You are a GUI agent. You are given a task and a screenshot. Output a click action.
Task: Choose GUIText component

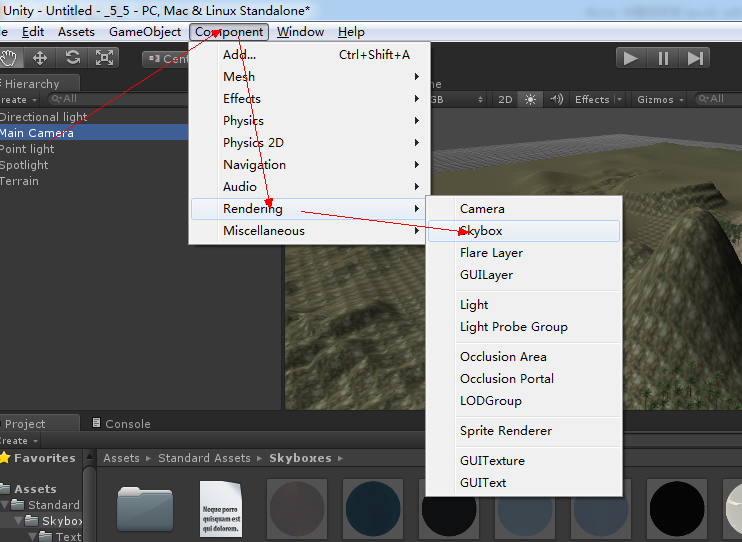tap(524, 483)
